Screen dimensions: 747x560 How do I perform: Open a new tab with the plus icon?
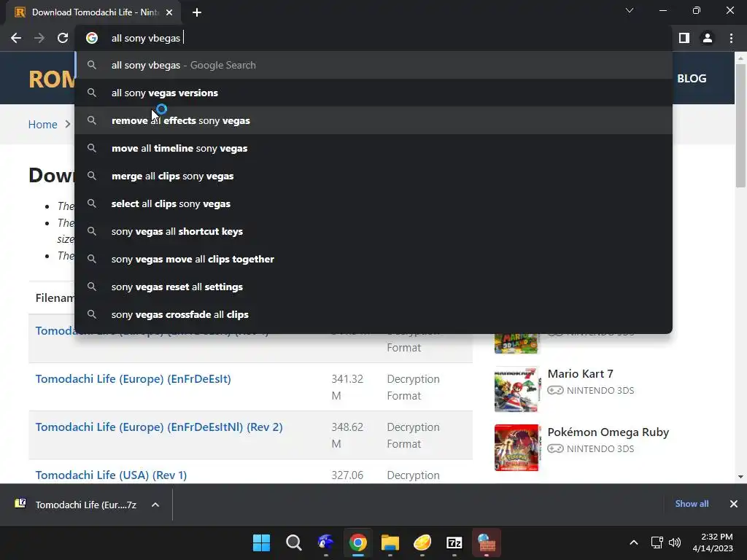pyautogui.click(x=197, y=12)
